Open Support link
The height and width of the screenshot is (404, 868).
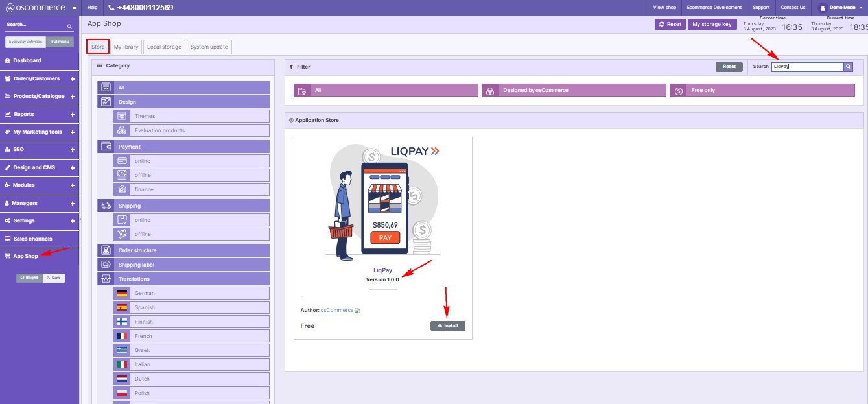(761, 8)
